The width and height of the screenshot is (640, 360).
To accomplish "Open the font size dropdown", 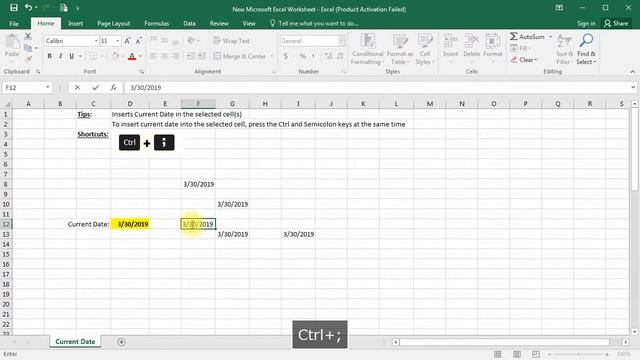I will point(118,41).
